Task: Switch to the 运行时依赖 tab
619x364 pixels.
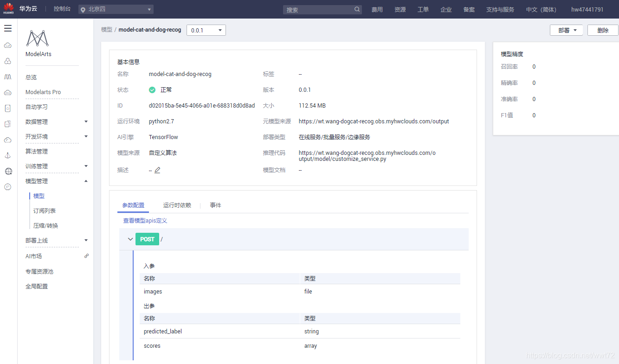Action: 177,205
